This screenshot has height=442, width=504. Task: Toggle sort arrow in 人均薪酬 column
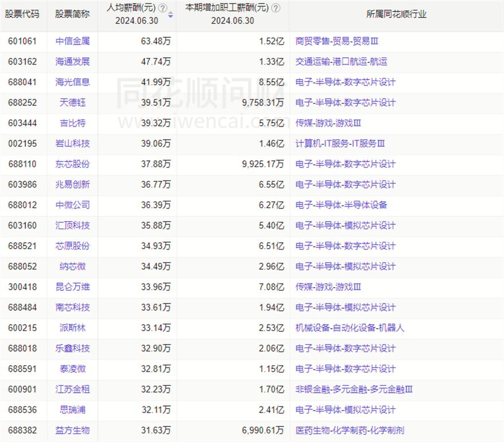pyautogui.click(x=170, y=15)
